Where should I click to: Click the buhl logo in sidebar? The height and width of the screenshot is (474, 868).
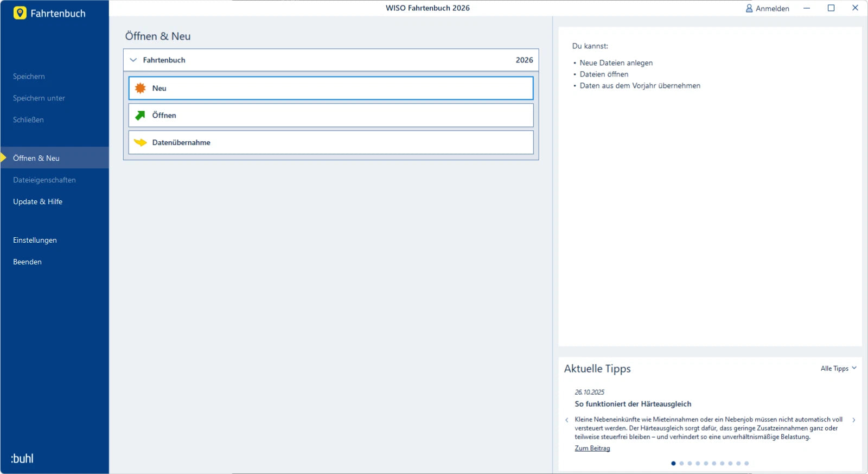(22, 458)
